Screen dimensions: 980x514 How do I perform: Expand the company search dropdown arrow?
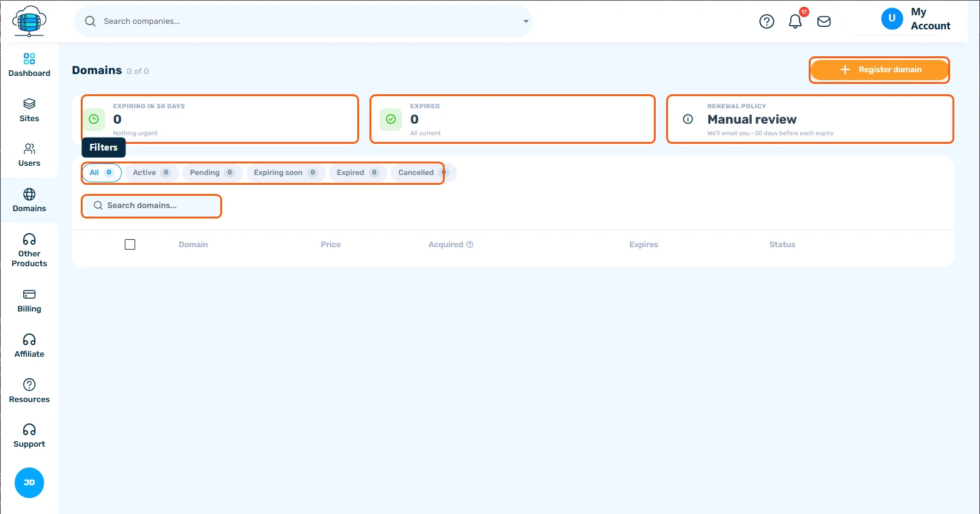[525, 21]
